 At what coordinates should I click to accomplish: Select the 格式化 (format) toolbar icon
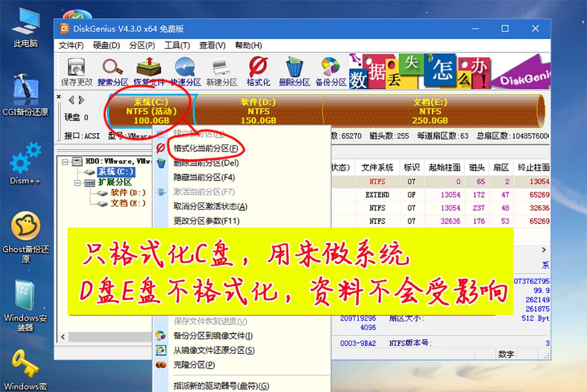coord(257,71)
